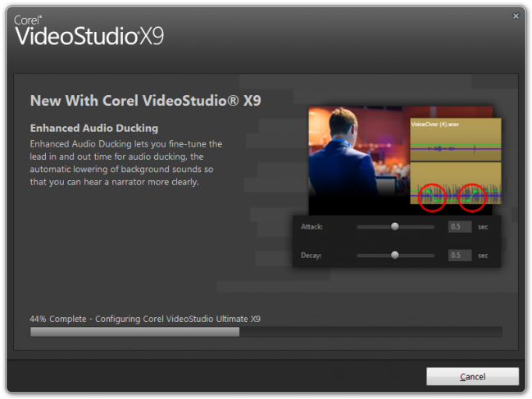Click the '44% Complete' status text
532x399 pixels.
pos(145,319)
